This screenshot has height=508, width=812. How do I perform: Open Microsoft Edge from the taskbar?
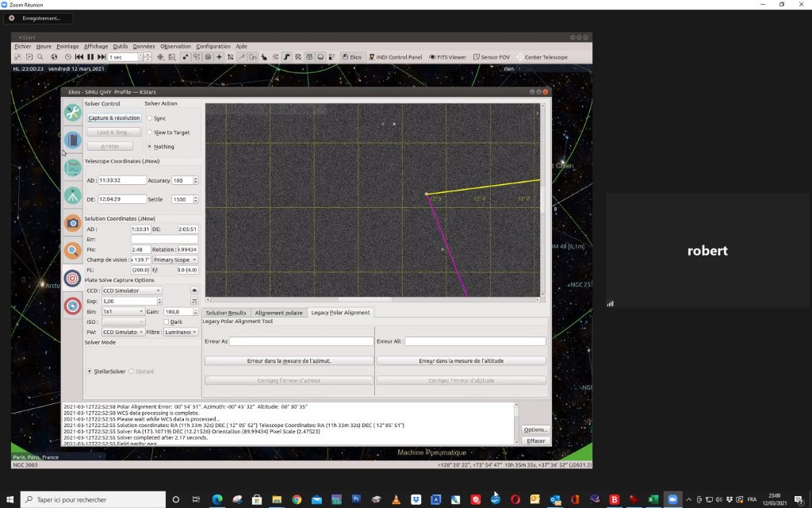217,499
